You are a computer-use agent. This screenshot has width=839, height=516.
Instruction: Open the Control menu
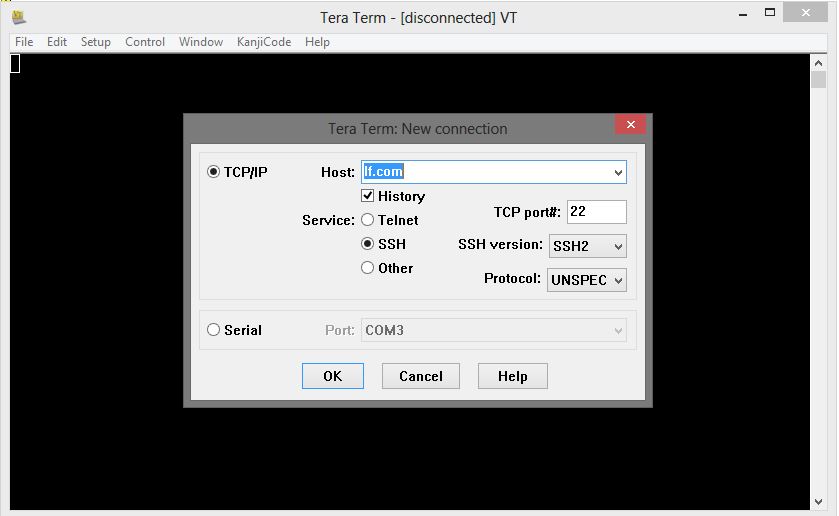pos(145,42)
